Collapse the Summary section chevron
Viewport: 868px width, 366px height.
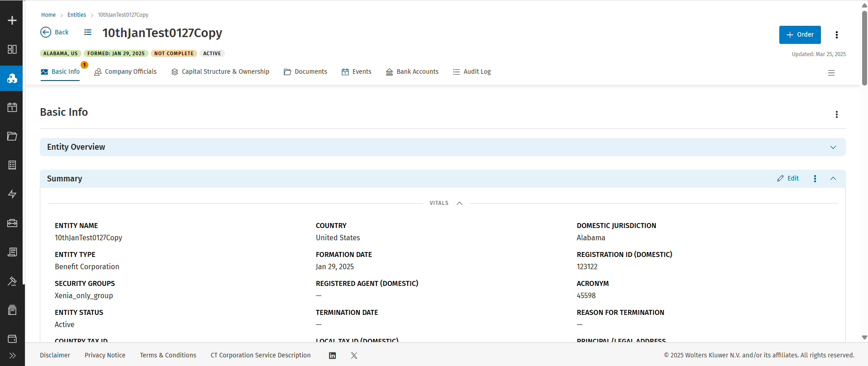833,179
